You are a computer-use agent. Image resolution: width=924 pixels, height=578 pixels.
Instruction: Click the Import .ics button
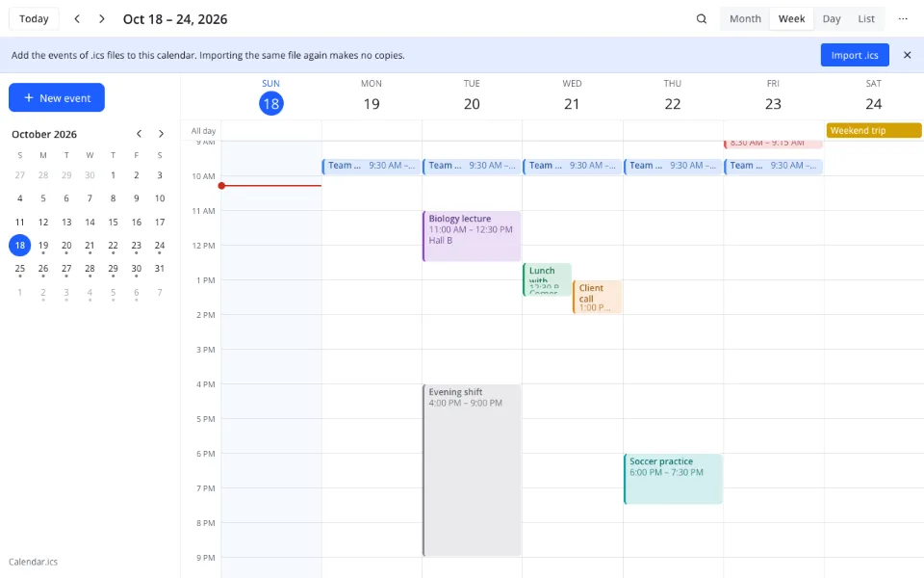855,55
